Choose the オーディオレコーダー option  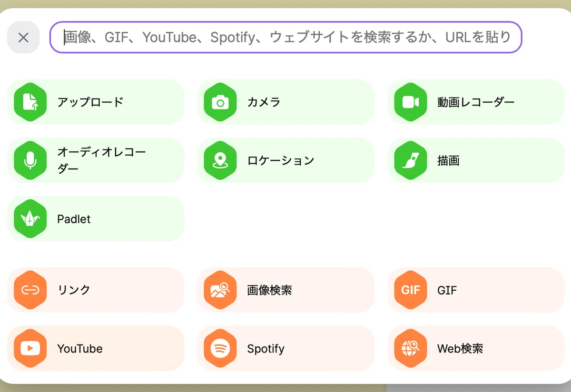(x=96, y=160)
